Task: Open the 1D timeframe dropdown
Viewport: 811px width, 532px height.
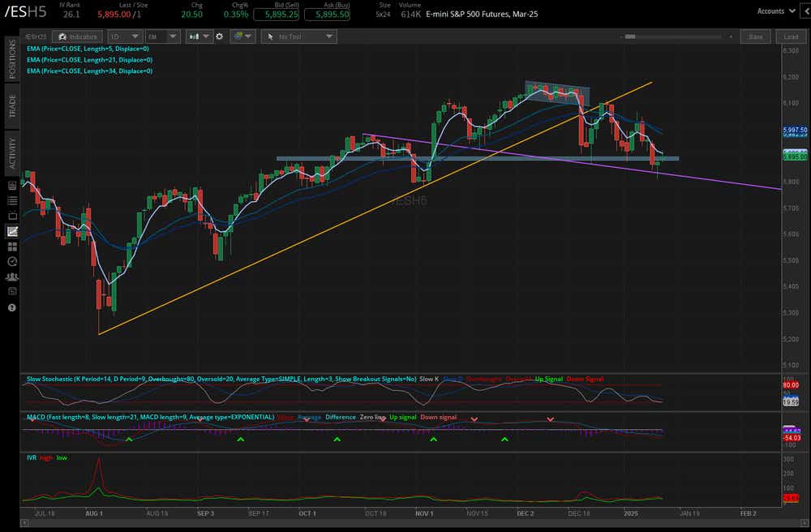Action: pyautogui.click(x=123, y=36)
